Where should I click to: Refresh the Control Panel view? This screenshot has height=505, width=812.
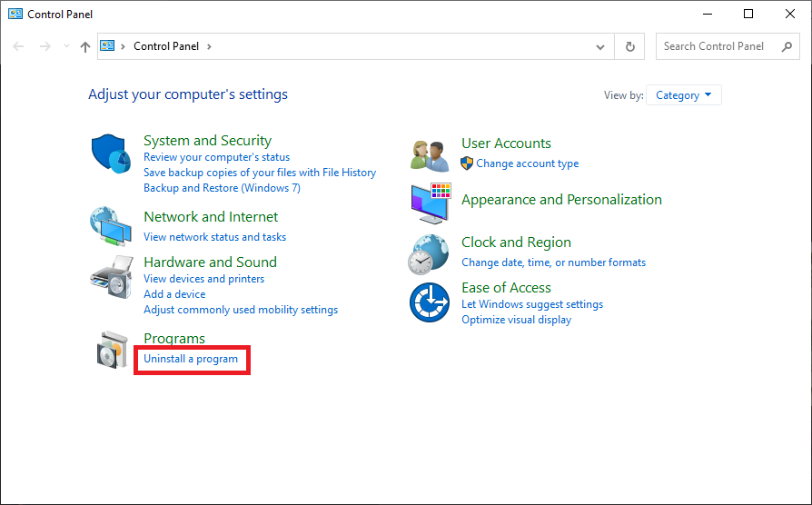click(629, 46)
